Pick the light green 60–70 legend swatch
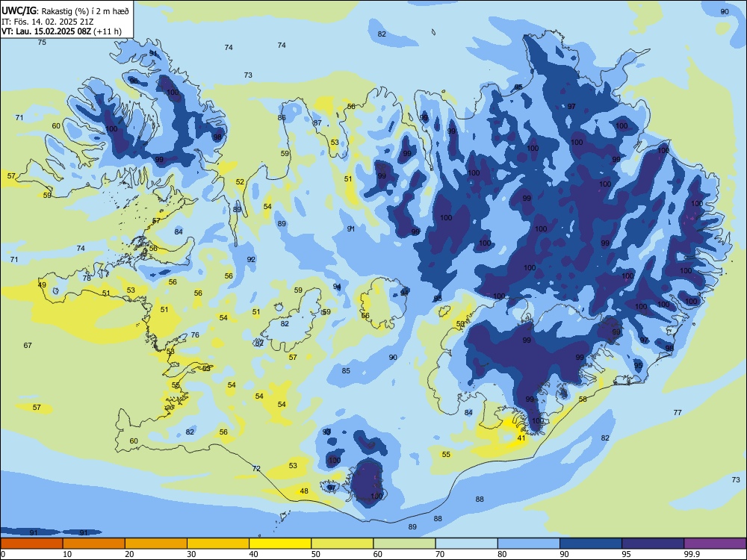This screenshot has width=747, height=560. click(x=404, y=544)
